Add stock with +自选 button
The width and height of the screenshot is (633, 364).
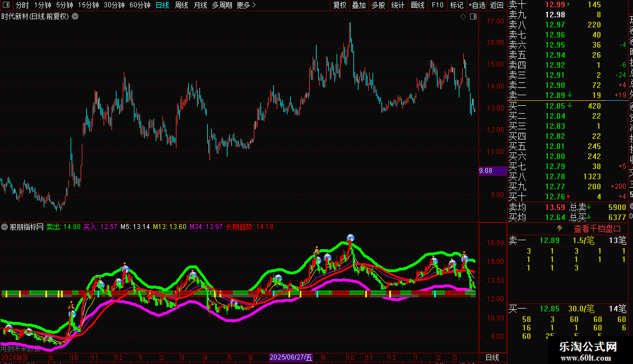[x=477, y=5]
